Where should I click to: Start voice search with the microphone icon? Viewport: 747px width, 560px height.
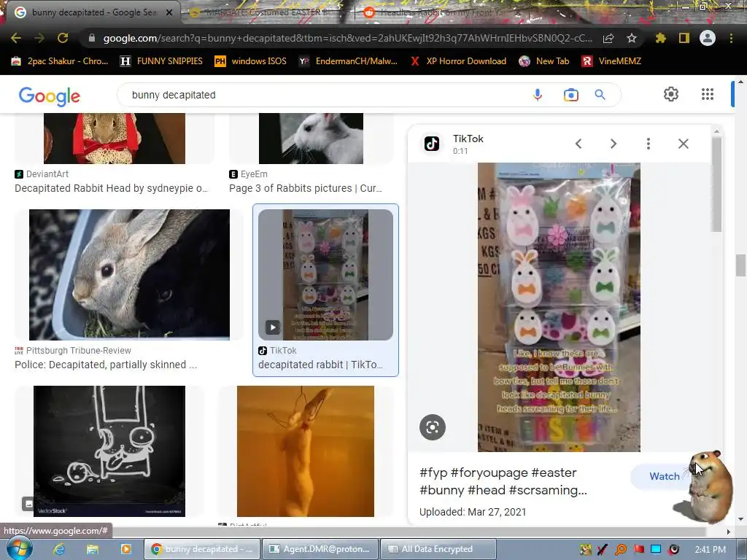point(538,95)
